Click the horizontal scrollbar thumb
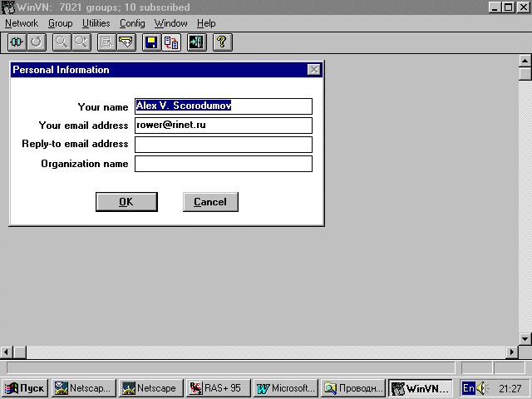The width and height of the screenshot is (532, 399). click(x=20, y=352)
